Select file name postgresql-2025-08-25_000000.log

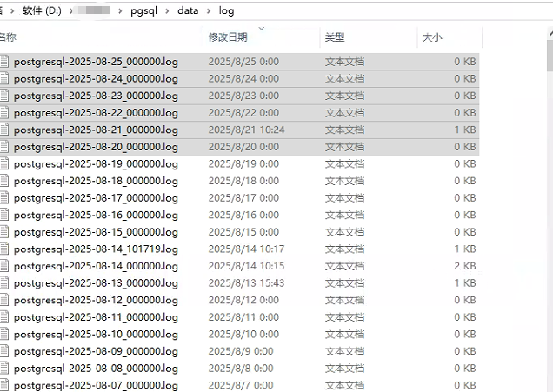[96, 62]
